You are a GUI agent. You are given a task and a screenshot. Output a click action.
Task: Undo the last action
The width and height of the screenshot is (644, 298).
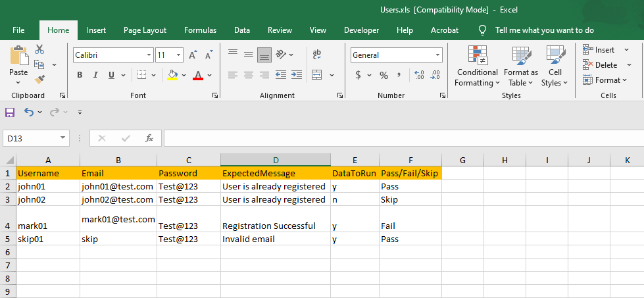point(28,112)
